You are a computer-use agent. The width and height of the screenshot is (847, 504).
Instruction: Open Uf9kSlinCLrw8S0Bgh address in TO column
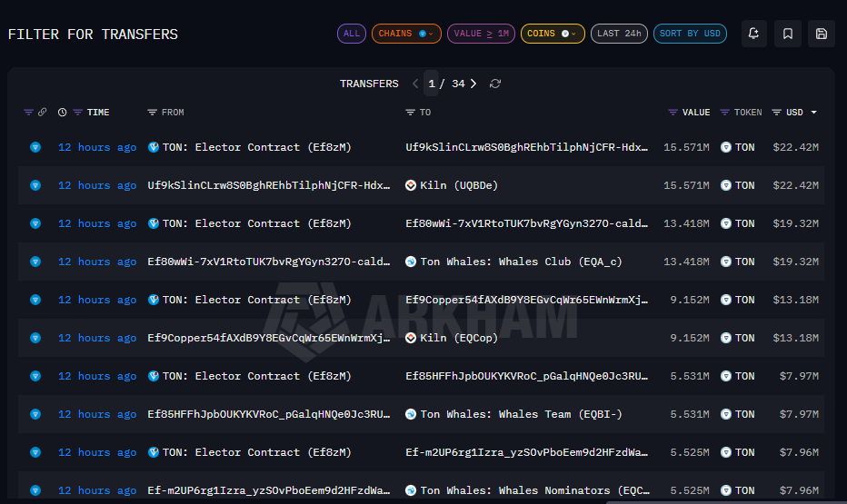527,147
